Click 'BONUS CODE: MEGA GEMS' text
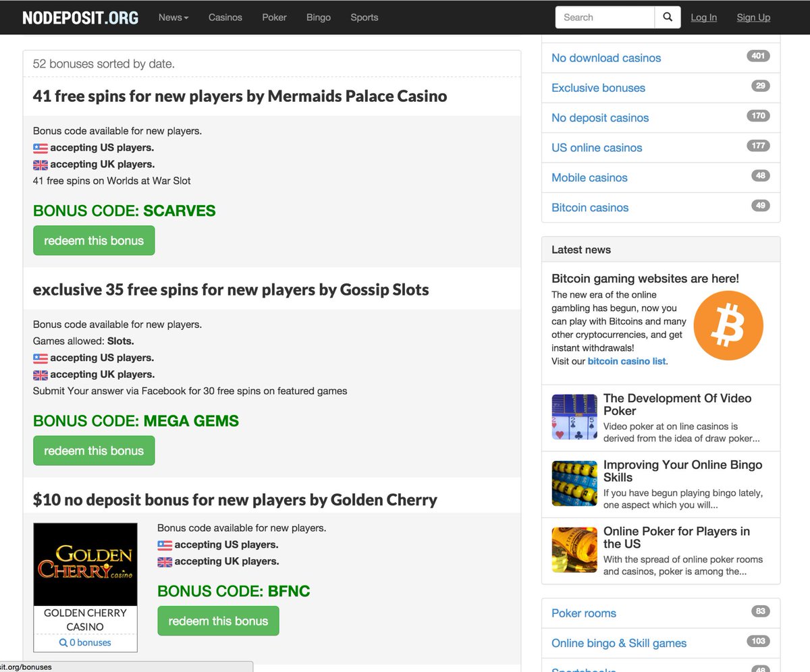Image resolution: width=810 pixels, height=672 pixels. pos(136,422)
